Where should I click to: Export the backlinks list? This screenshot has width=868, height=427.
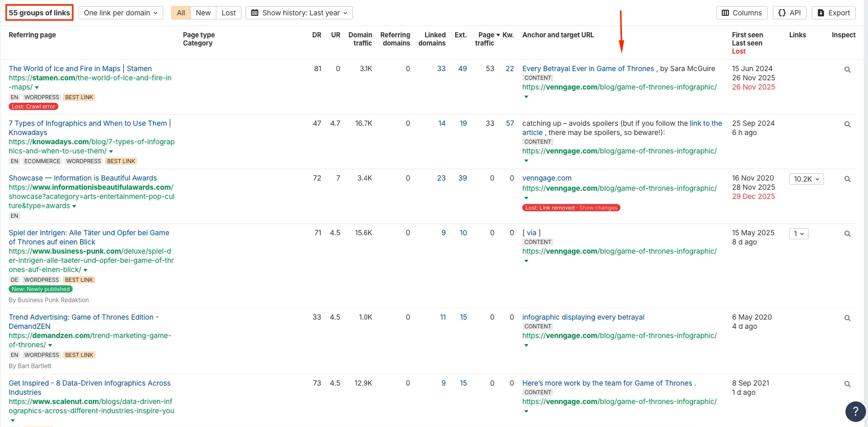point(833,13)
